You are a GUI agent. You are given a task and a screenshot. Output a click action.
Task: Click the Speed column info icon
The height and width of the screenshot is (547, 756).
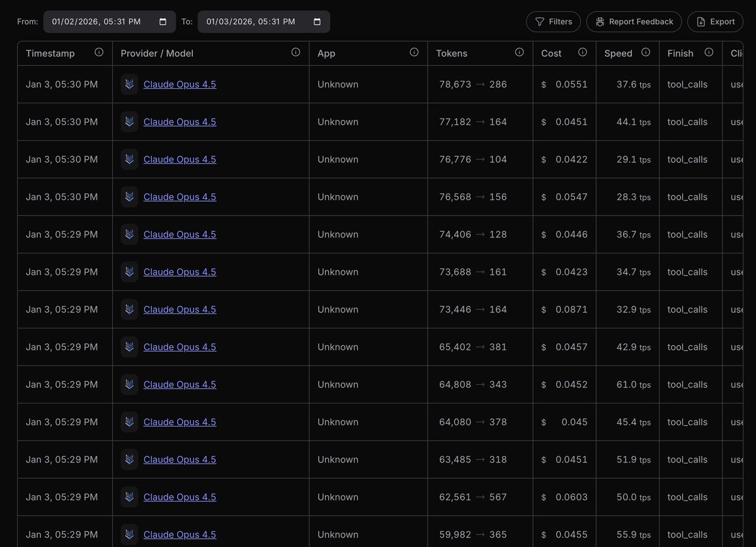[x=645, y=52]
